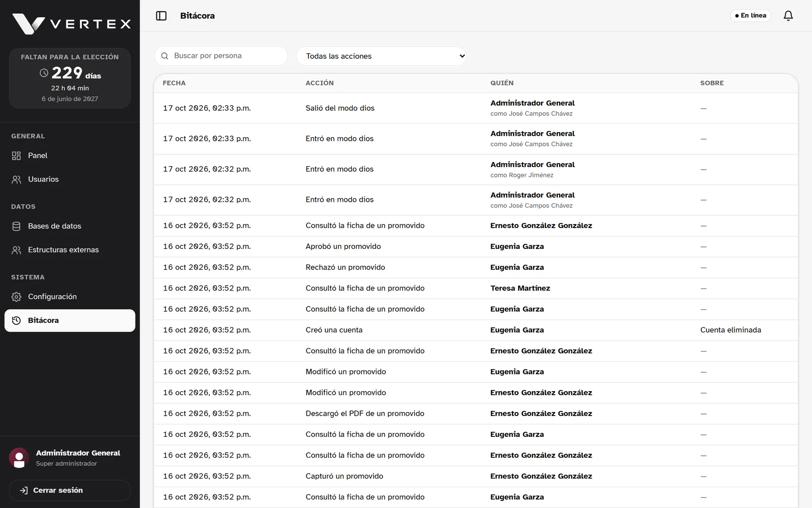
Task: Click the Creó una cuenta entry
Action: coord(334,330)
